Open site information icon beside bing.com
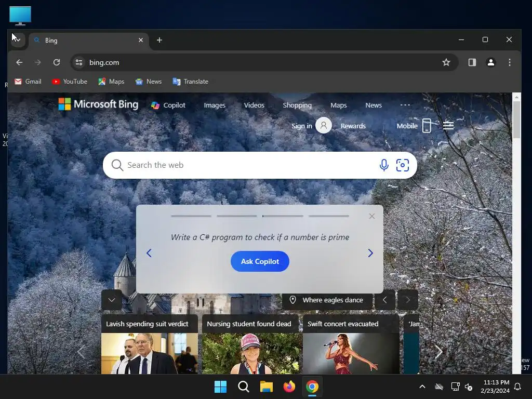The height and width of the screenshot is (399, 532). (x=79, y=62)
